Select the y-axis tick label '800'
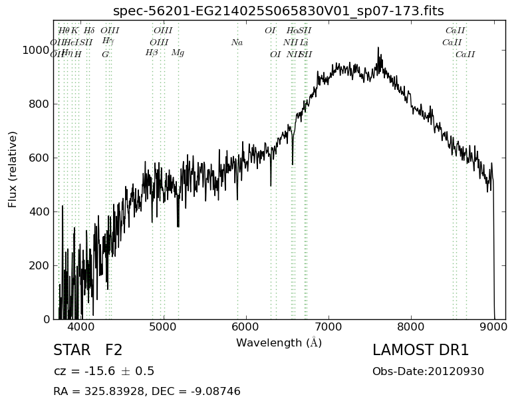The width and height of the screenshot is (532, 399). (x=39, y=104)
